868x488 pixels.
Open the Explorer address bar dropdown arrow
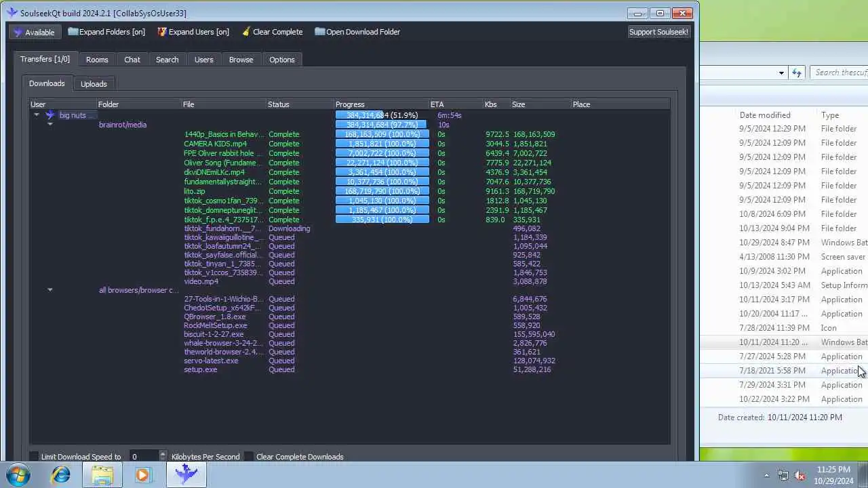point(781,73)
